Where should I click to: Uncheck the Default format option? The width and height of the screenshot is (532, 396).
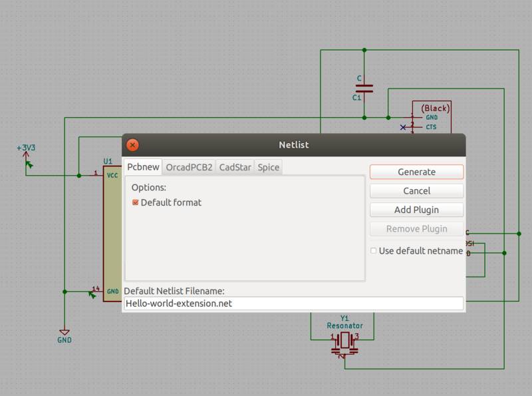pyautogui.click(x=134, y=202)
